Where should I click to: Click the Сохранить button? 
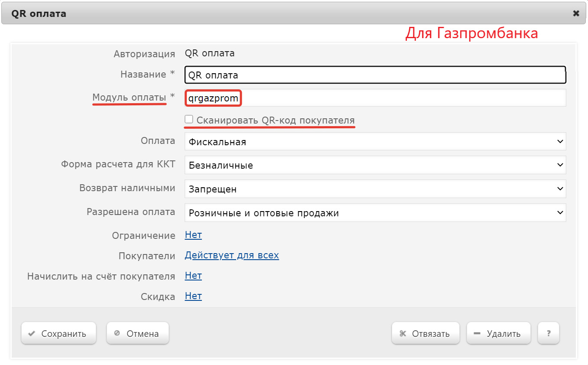tap(58, 333)
